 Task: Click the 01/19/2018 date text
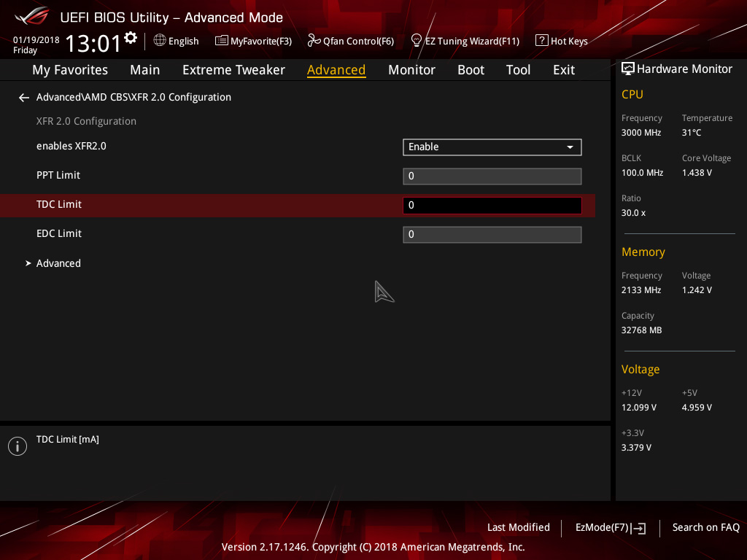[x=36, y=40]
